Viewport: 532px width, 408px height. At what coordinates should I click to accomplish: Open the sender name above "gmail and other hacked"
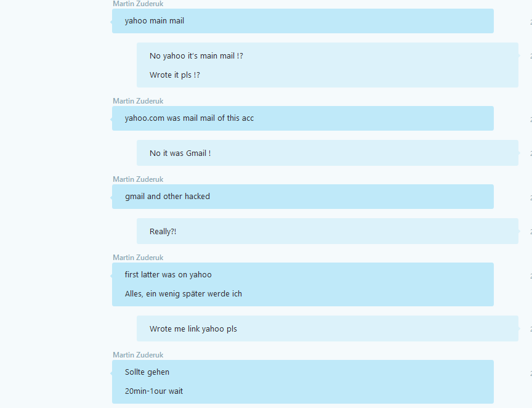point(138,179)
